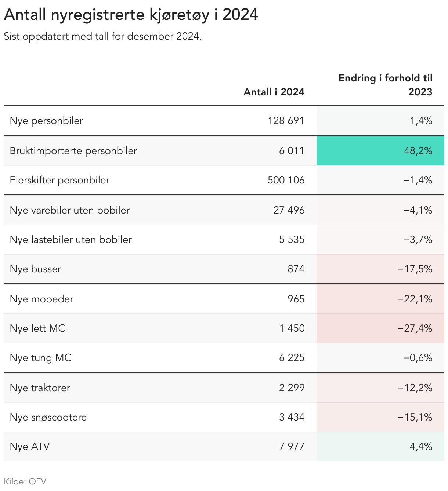
Task: Select the −27,4% cell for lett MC
Action: [415, 328]
